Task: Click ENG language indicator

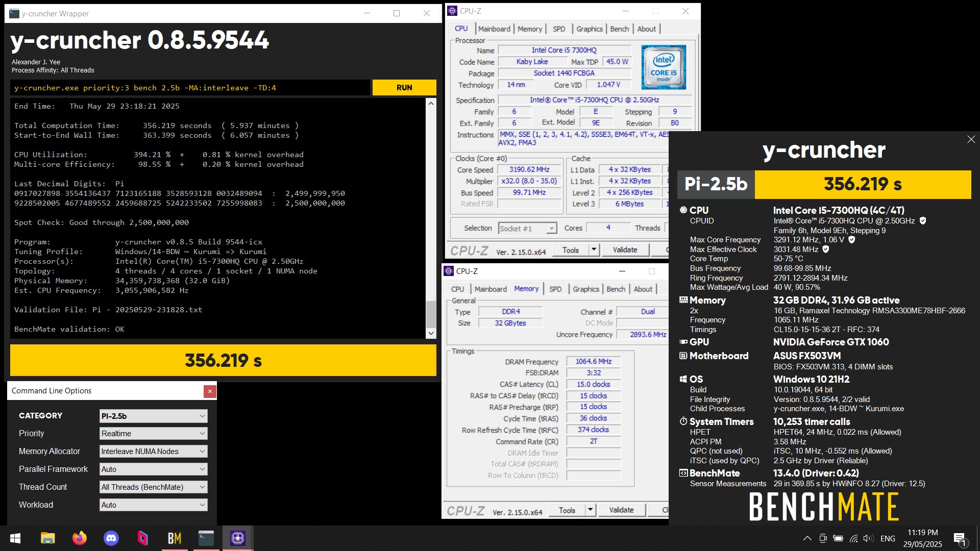Action: pyautogui.click(x=888, y=538)
